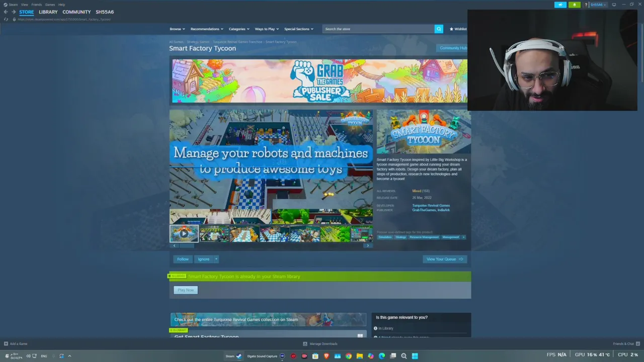Image resolution: width=644 pixels, height=362 pixels.
Task: Open Brave browser from taskbar
Action: click(x=327, y=356)
